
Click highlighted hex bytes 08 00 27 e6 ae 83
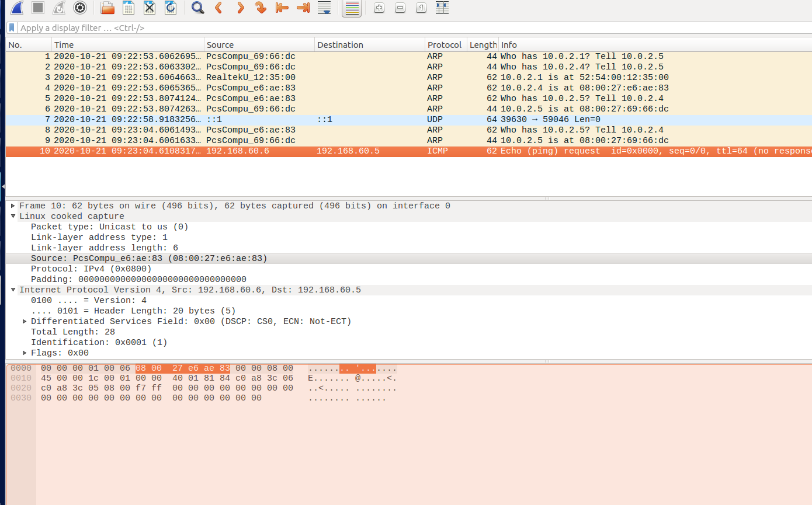tap(183, 368)
